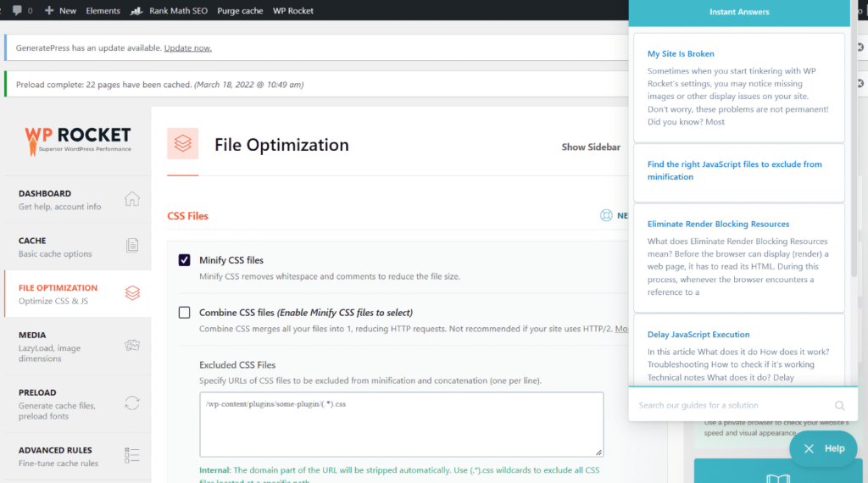Screen dimensions: 868x483
Task: Click the Elements admin bar item
Action: coord(103,11)
